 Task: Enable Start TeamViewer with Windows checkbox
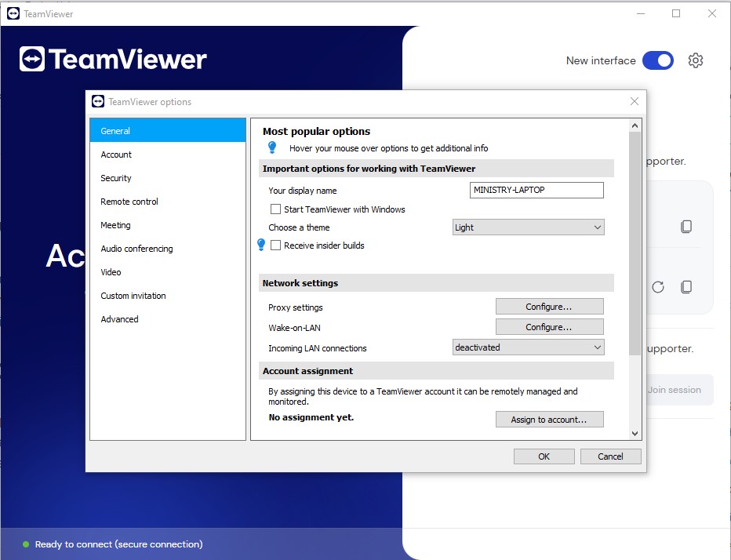click(x=275, y=209)
